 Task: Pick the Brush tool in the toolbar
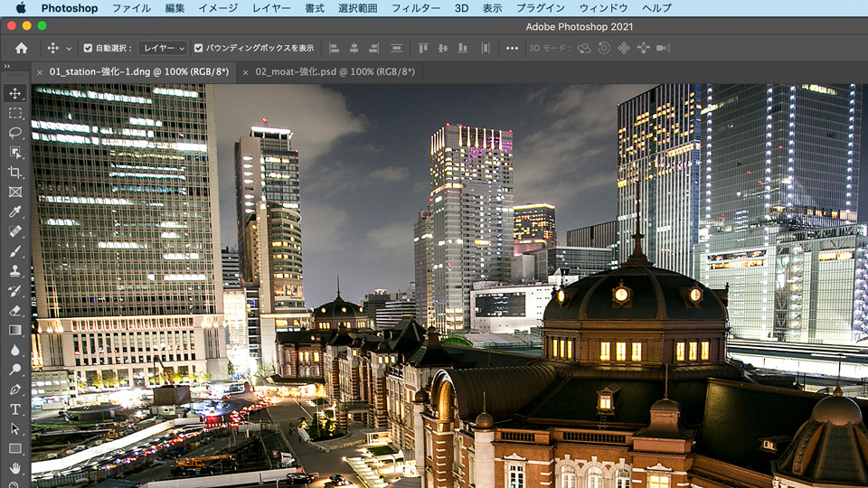[x=15, y=251]
